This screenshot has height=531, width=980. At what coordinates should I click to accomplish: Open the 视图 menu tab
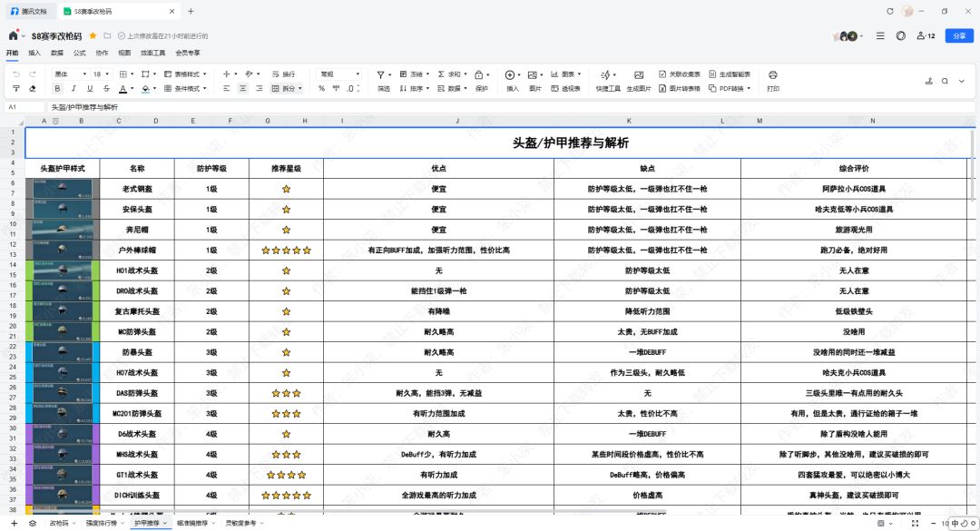click(x=124, y=54)
